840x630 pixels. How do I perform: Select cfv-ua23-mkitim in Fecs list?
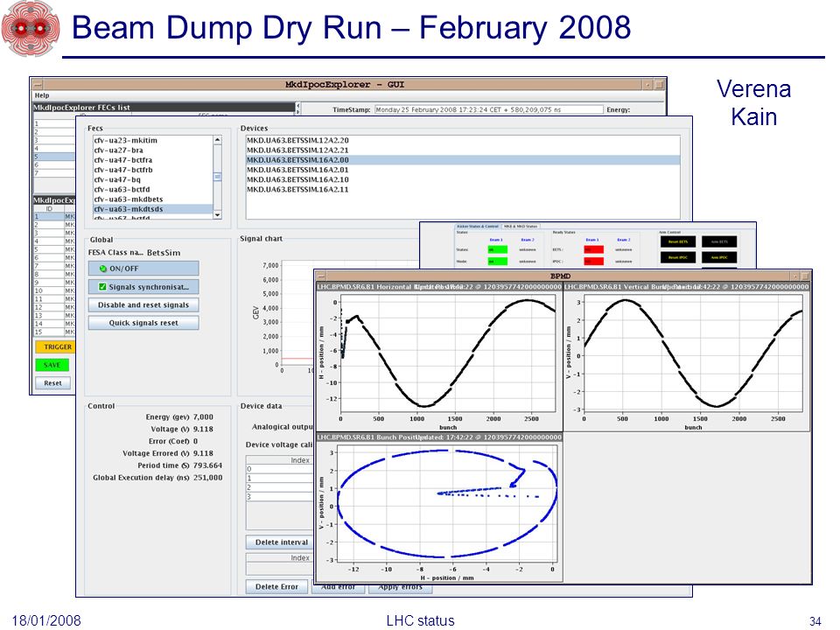coord(152,140)
